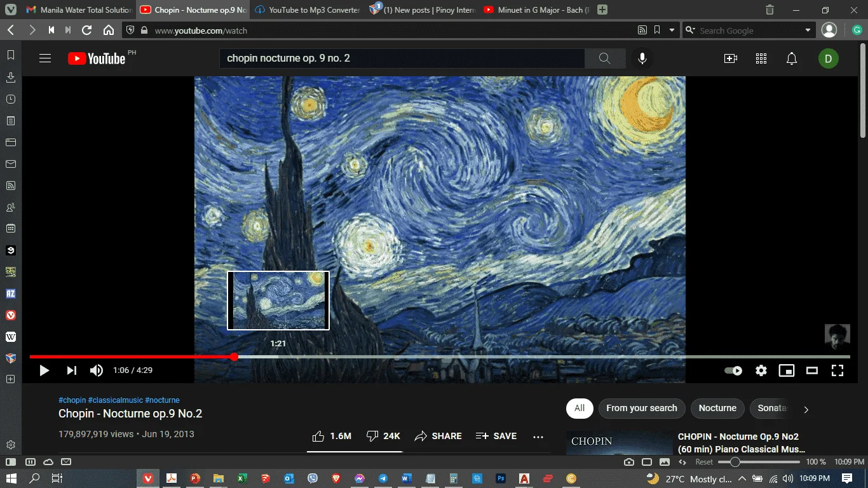Open the downloads panel in sidebar
Viewport: 868px width, 488px height.
pos(11,78)
